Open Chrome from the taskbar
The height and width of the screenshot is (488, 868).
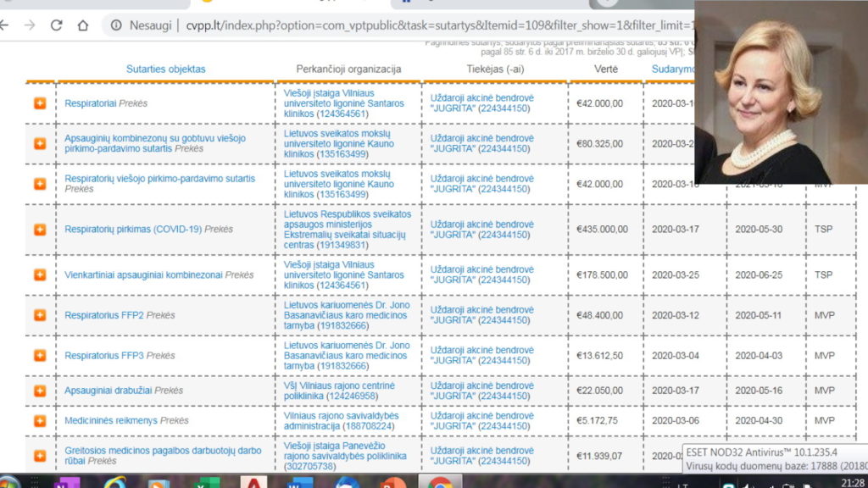[x=439, y=482]
